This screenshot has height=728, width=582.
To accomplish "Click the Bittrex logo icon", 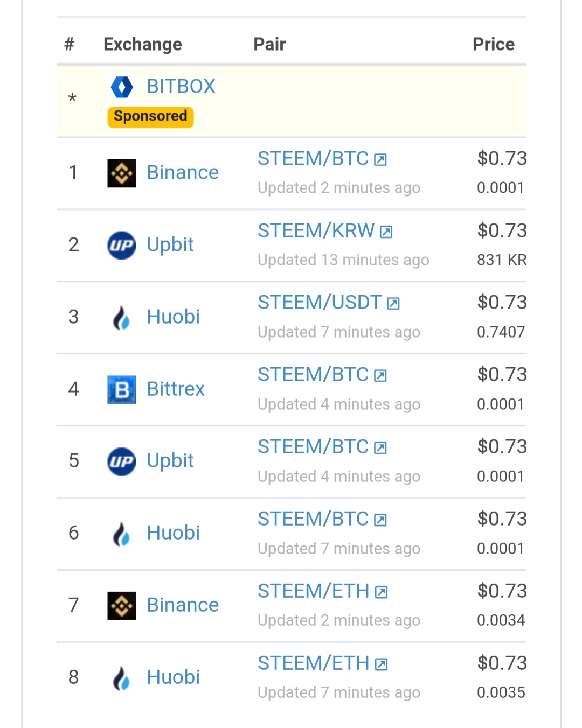I will coord(122,390).
